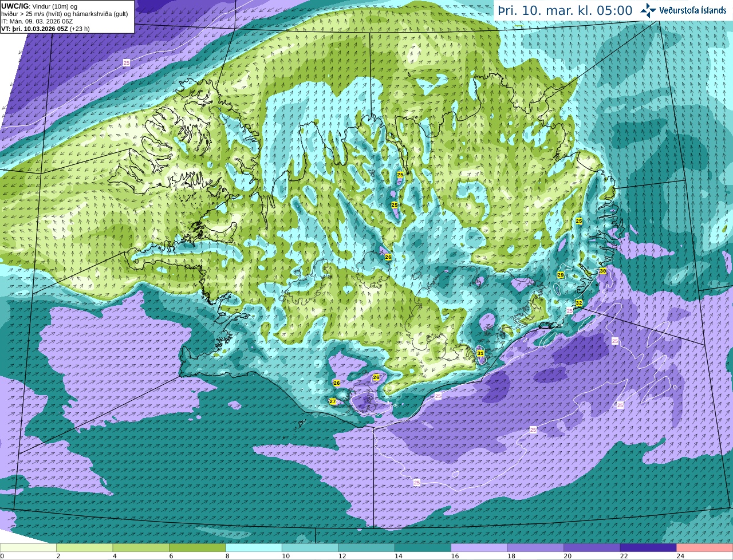Viewport: 733px width, 560px height.
Task: Click the legend scale label 12
Action: (x=342, y=556)
